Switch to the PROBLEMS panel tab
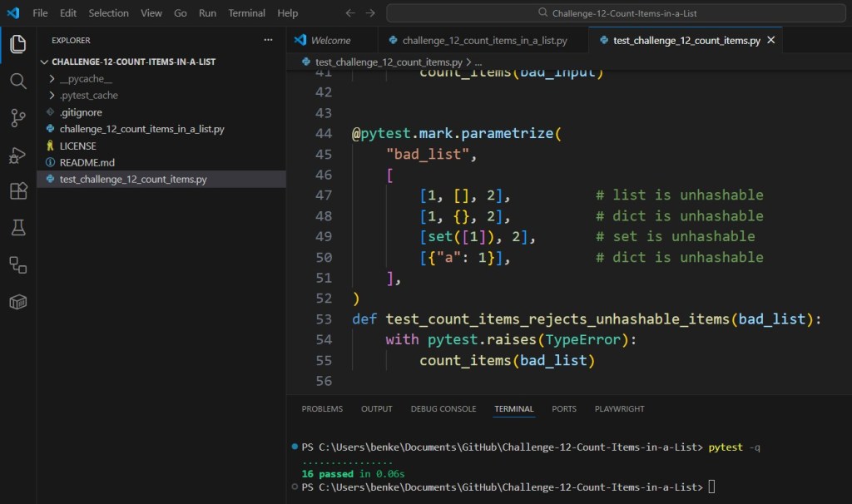Image resolution: width=852 pixels, height=504 pixels. [x=322, y=408]
